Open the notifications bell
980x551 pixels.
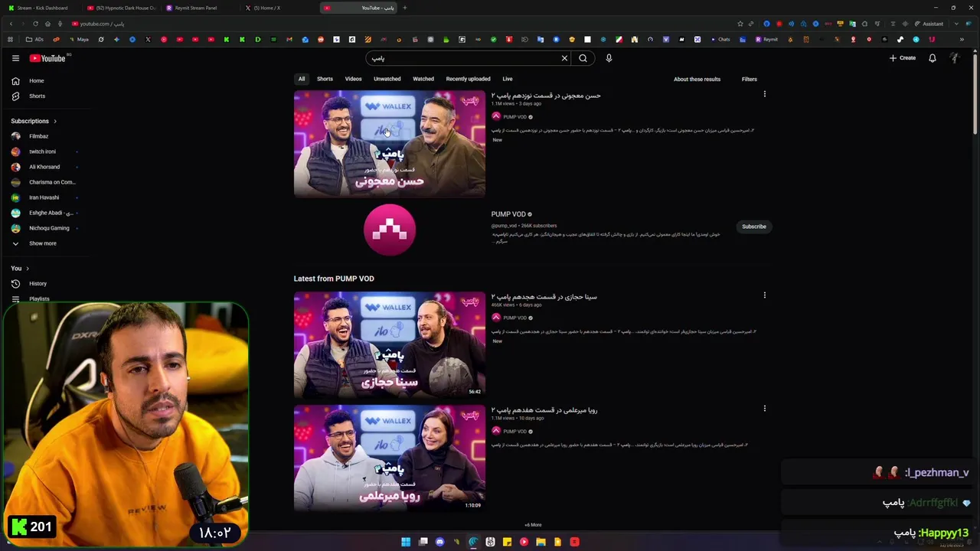pos(932,58)
